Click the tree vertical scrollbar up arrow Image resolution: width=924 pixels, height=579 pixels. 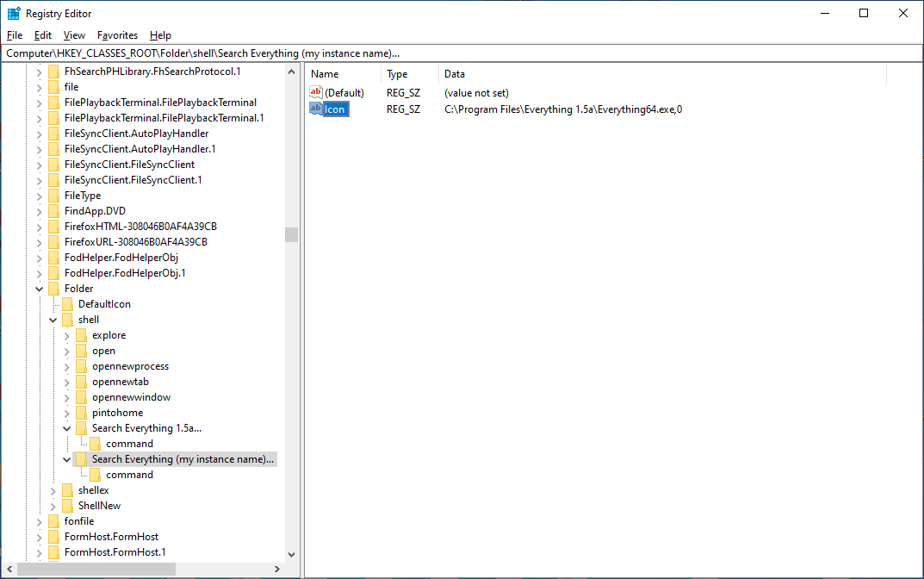click(x=291, y=72)
